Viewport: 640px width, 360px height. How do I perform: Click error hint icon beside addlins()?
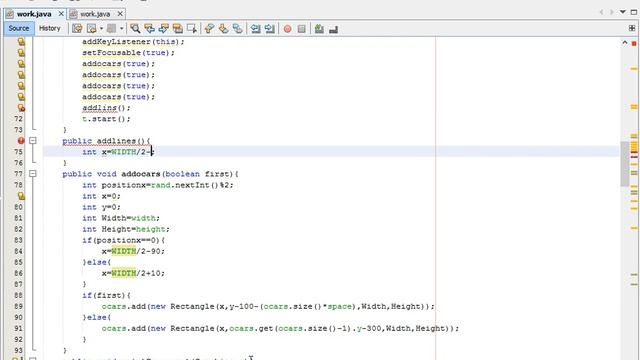21,108
